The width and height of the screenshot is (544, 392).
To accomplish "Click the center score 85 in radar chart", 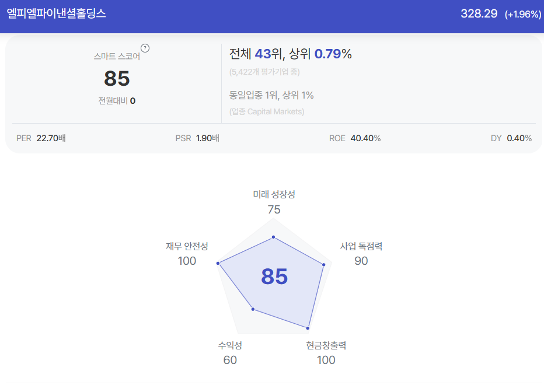I will coord(274,276).
